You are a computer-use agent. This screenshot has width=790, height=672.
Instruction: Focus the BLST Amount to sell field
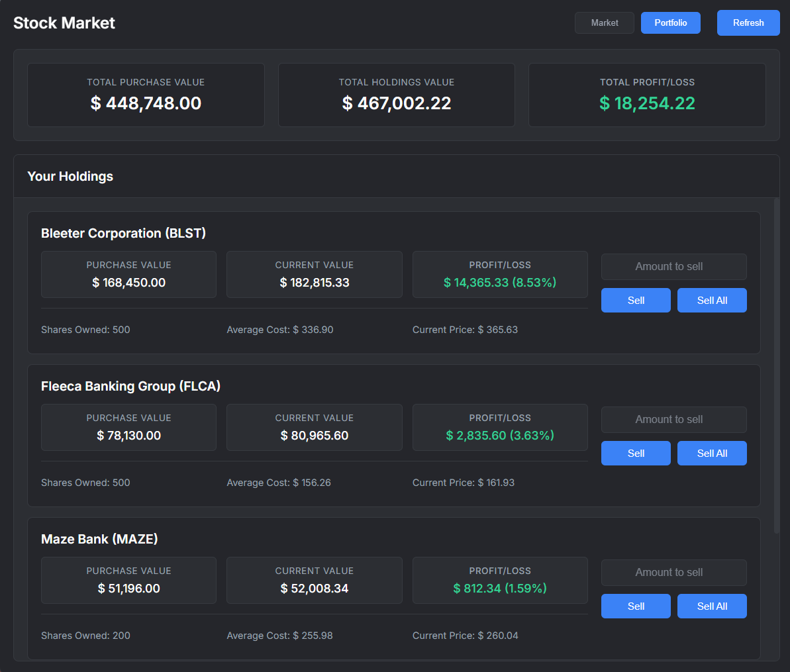point(673,266)
